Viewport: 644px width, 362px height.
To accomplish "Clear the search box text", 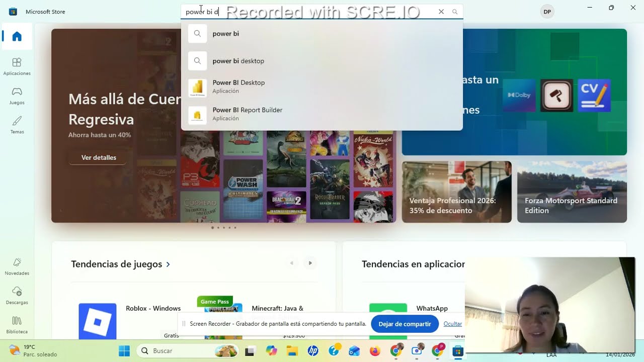I will (441, 12).
